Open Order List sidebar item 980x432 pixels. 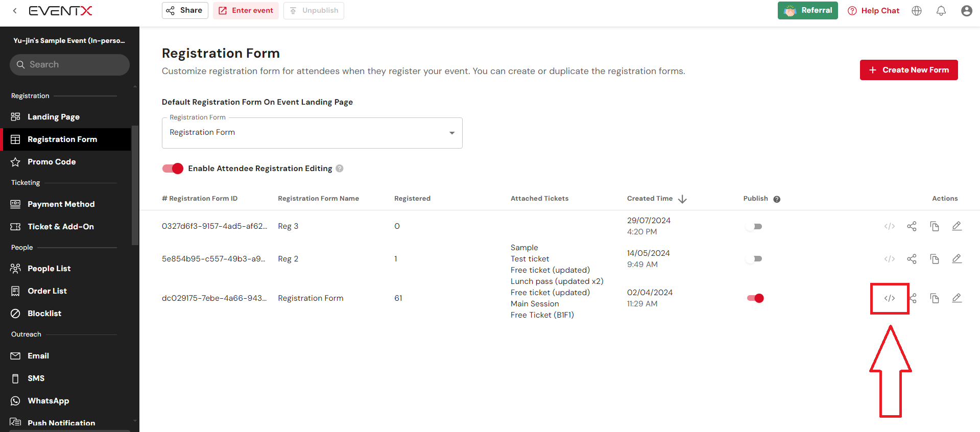(x=66, y=291)
